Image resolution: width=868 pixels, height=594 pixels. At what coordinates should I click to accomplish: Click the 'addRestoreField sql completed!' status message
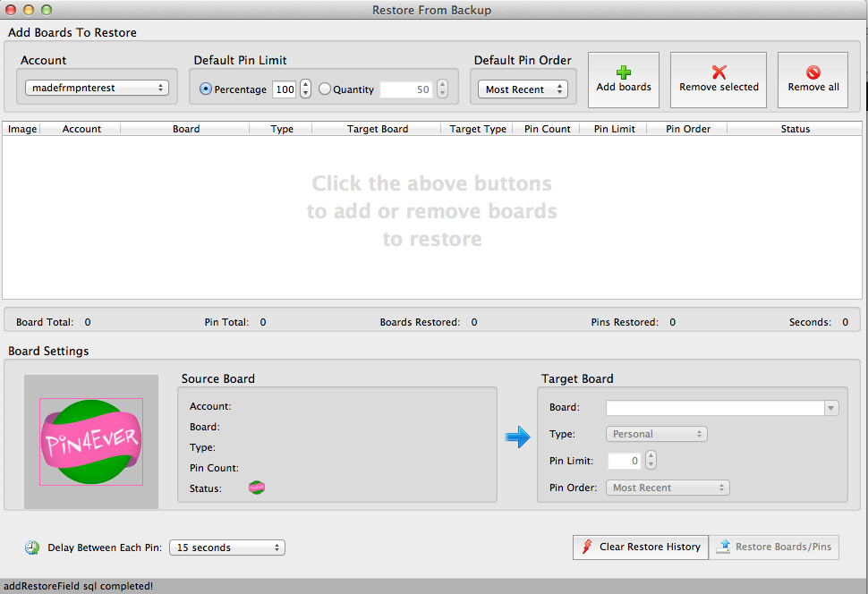click(79, 586)
